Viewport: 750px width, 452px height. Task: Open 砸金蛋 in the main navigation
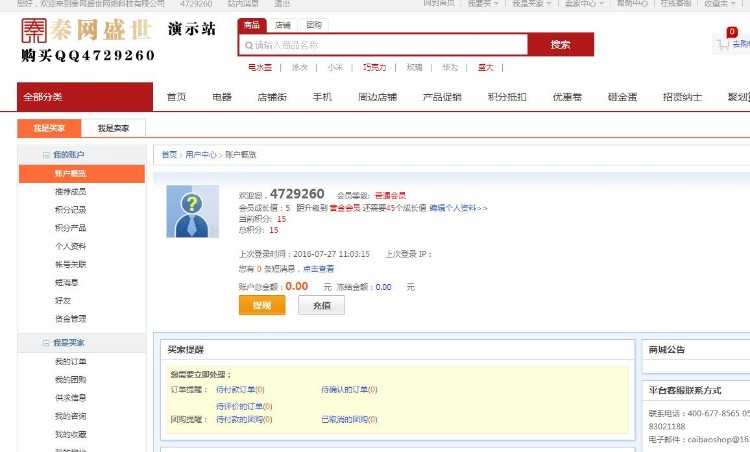pos(622,97)
